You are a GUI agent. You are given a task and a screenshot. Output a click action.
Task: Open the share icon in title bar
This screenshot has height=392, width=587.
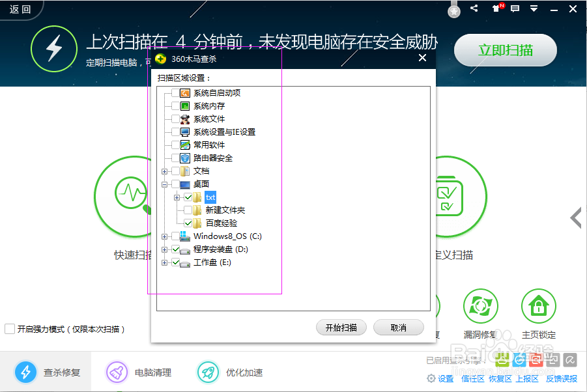(474, 8)
